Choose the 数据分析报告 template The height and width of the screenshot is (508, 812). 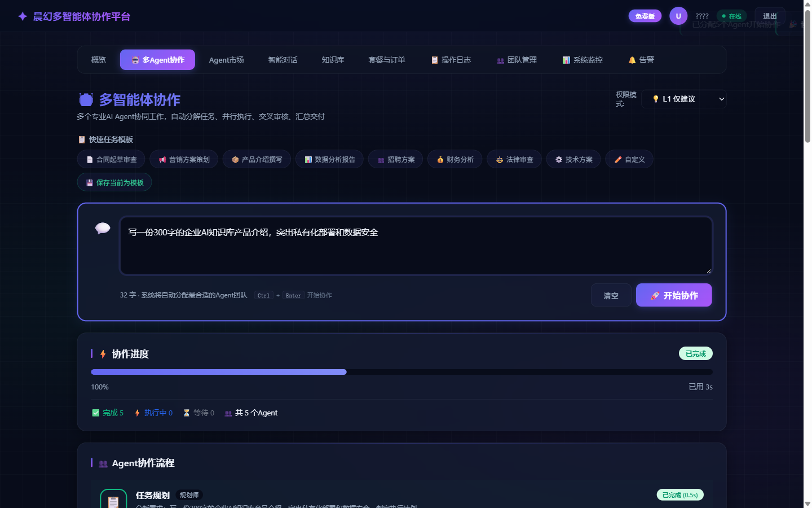pyautogui.click(x=329, y=160)
